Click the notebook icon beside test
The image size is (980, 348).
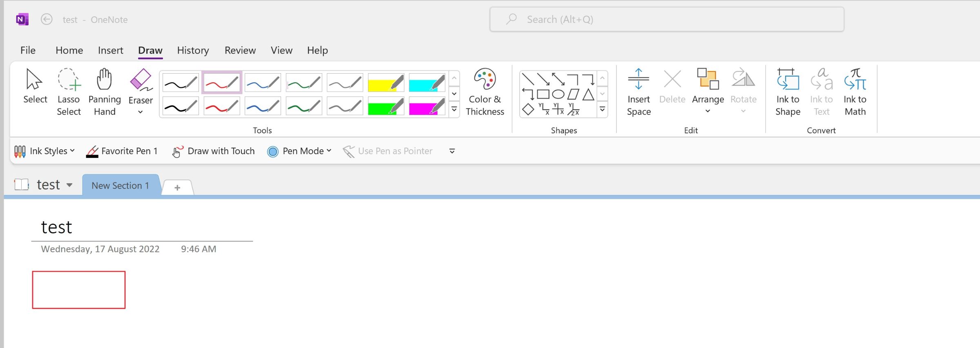21,184
